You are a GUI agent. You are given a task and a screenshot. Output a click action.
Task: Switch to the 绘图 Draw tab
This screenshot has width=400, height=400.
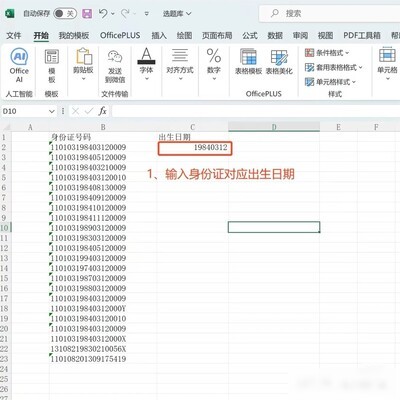184,35
